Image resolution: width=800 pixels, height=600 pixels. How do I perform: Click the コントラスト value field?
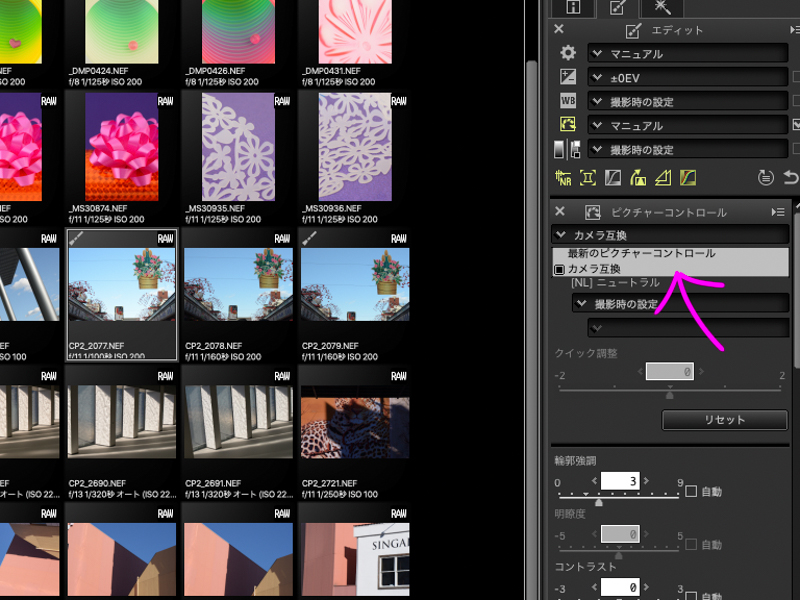coord(619,587)
